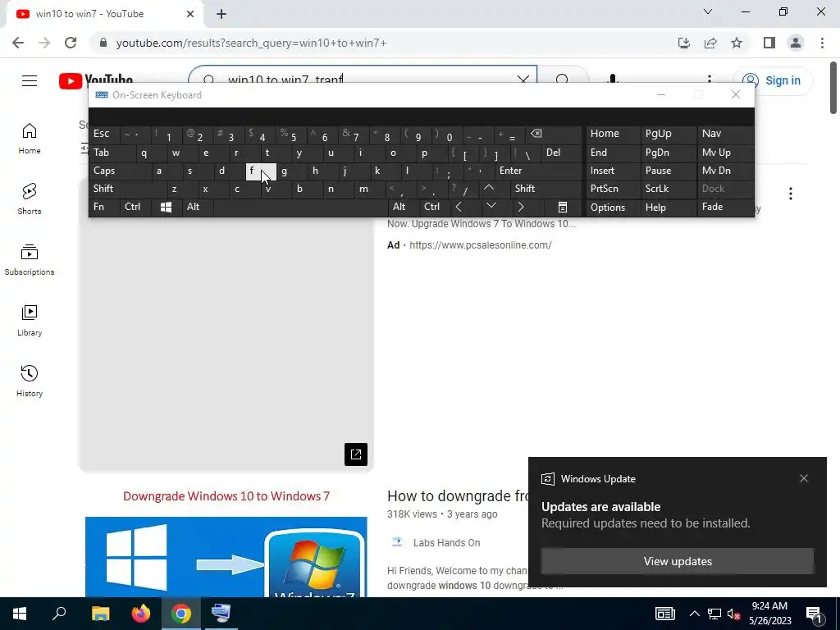Clear the YouTube search text
Viewport: 840px width, 630px height.
pyautogui.click(x=523, y=79)
